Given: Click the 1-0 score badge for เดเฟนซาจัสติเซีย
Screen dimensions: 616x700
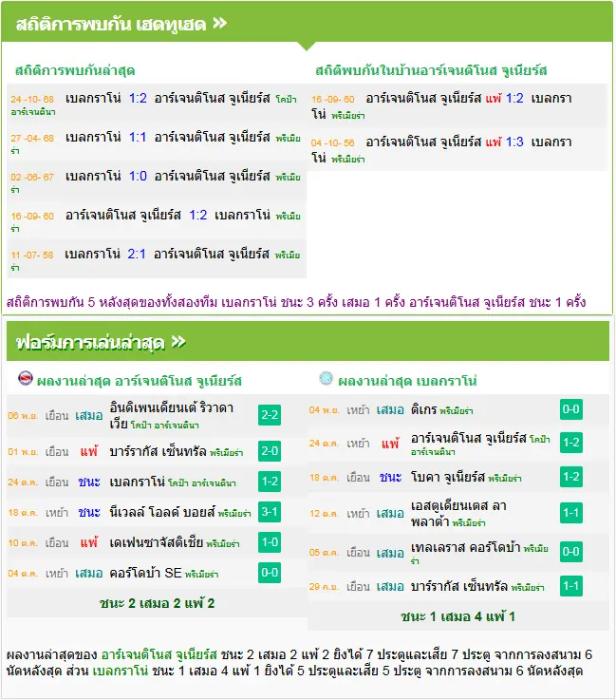Looking at the screenshot, I should 270,542.
